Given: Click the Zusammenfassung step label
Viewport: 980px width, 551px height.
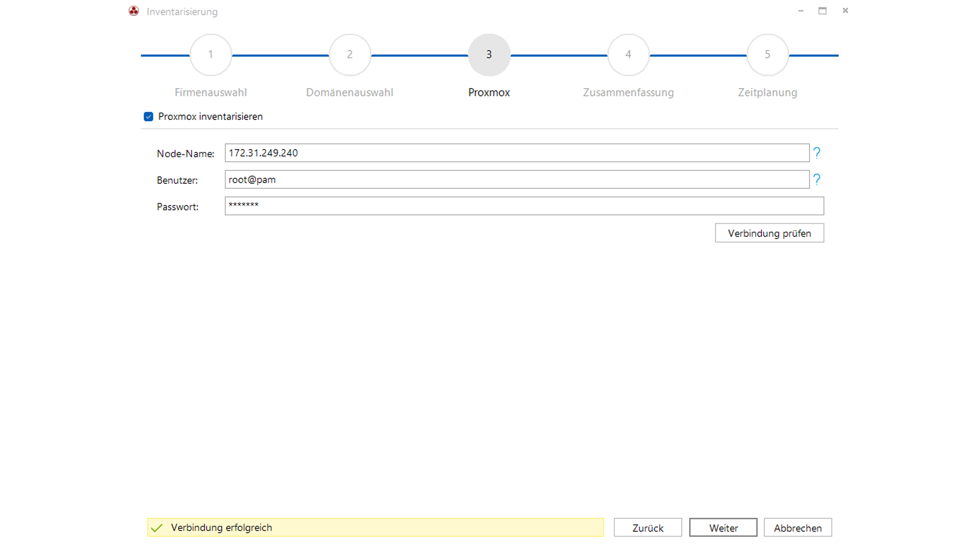Looking at the screenshot, I should (x=628, y=92).
